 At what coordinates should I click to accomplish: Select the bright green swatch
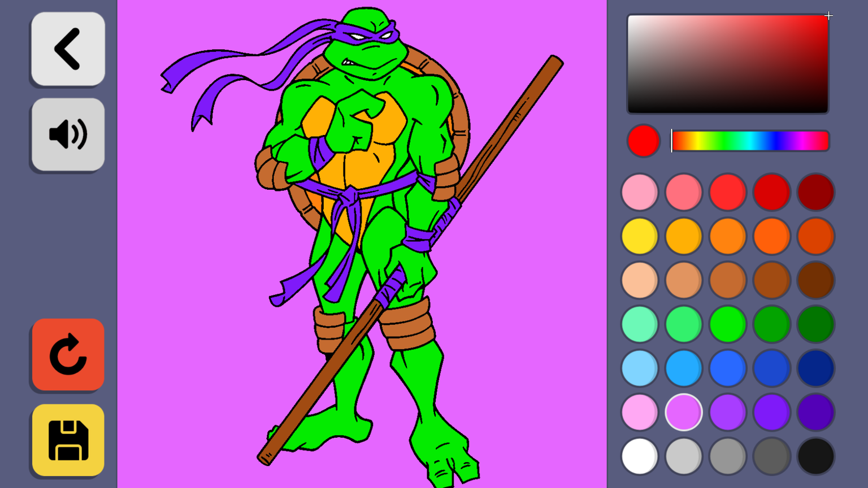727,324
